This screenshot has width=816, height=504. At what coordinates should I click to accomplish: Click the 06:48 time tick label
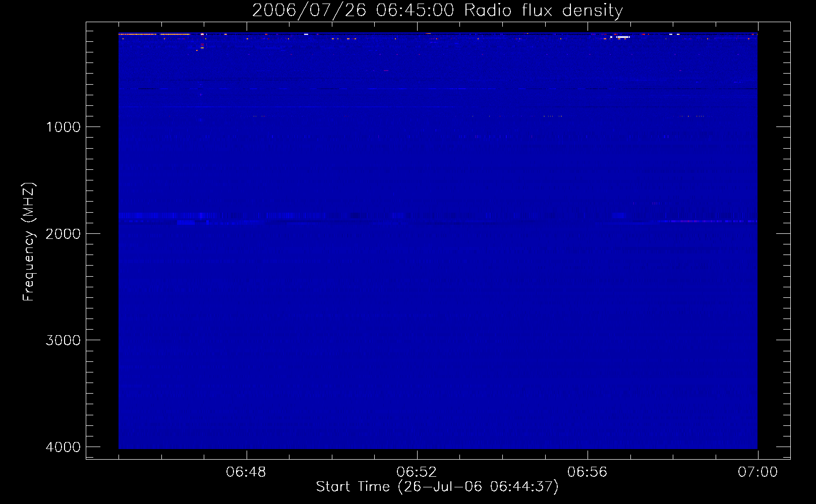(246, 472)
